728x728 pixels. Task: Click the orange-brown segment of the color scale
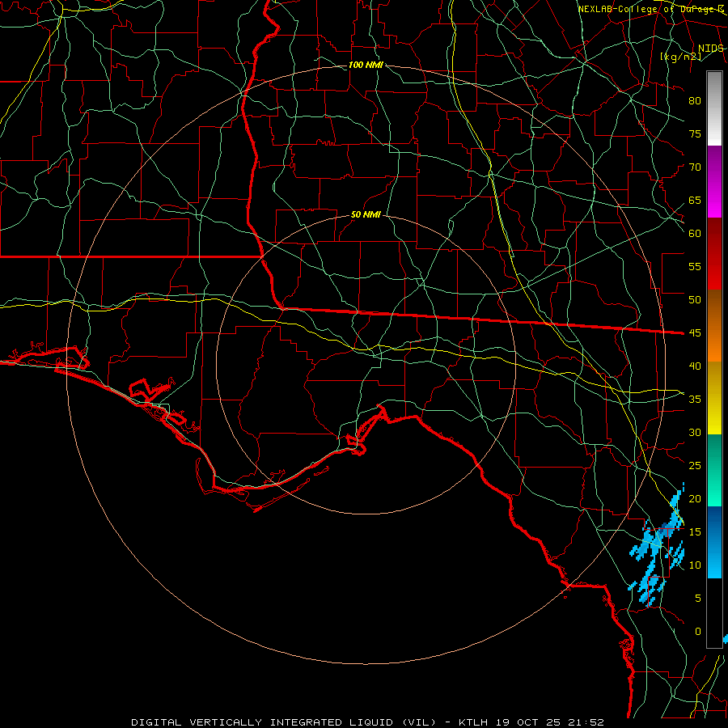714,325
